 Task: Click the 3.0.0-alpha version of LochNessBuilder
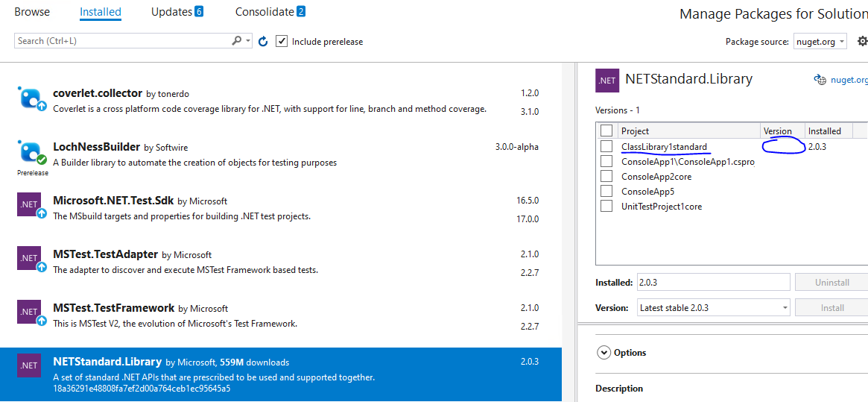517,147
